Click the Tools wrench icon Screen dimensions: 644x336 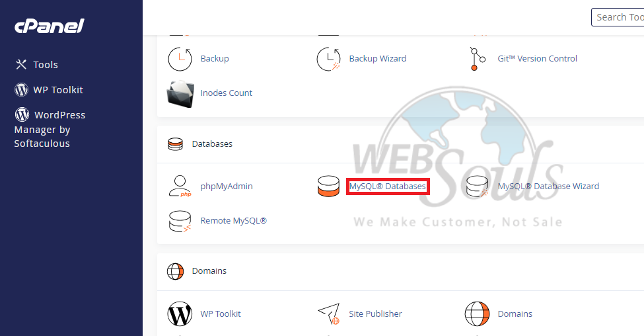[x=21, y=65]
